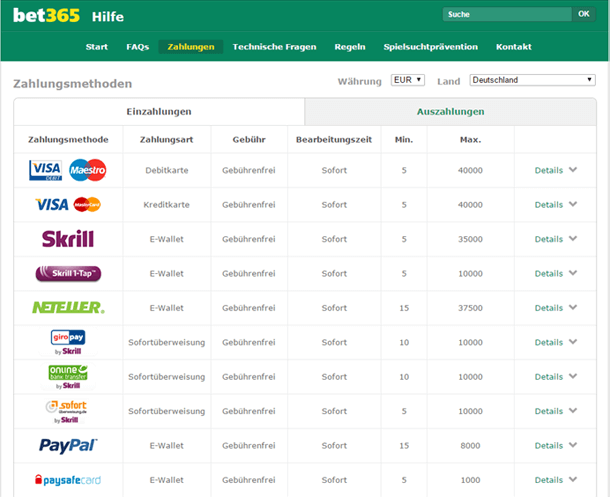610x497 pixels.
Task: Click the Hilfe header link
Action: coord(108,17)
